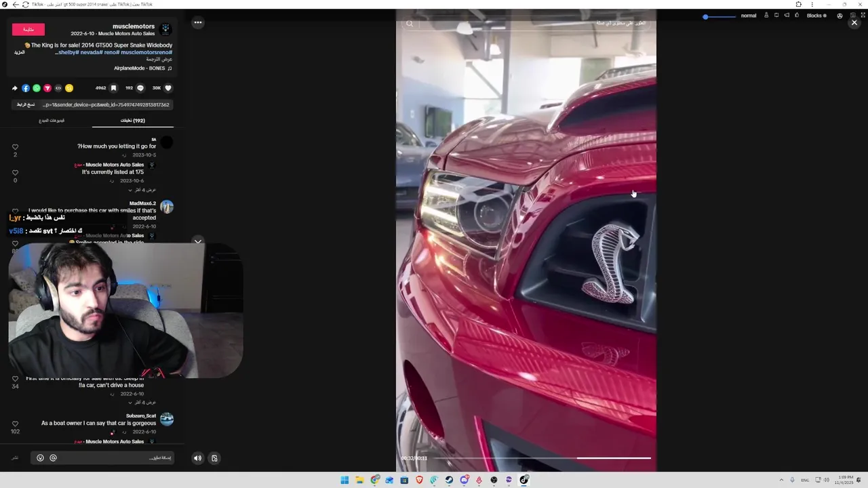
Task: Share the video via WhatsApp
Action: coord(37,88)
